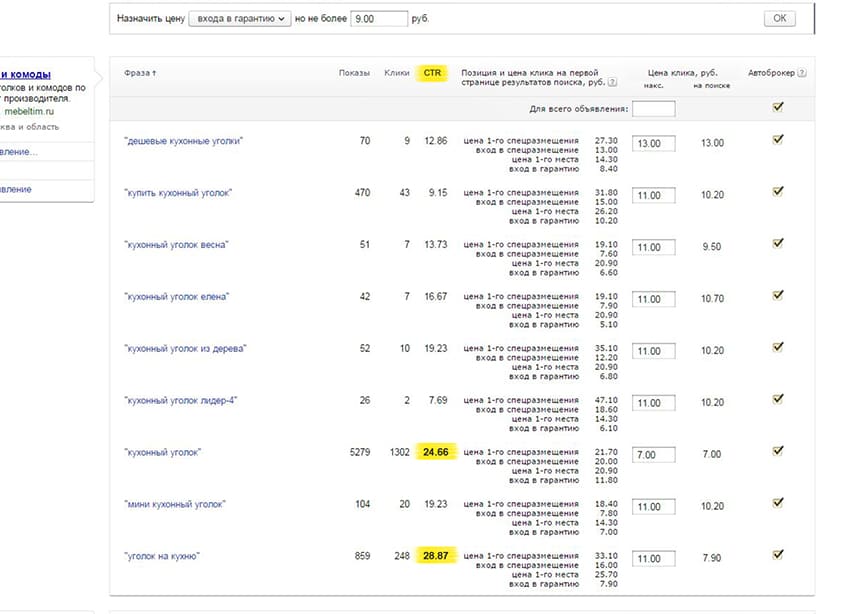Click the maximum price field containing 9.00
The width and height of the screenshot is (850, 614).
coord(379,19)
